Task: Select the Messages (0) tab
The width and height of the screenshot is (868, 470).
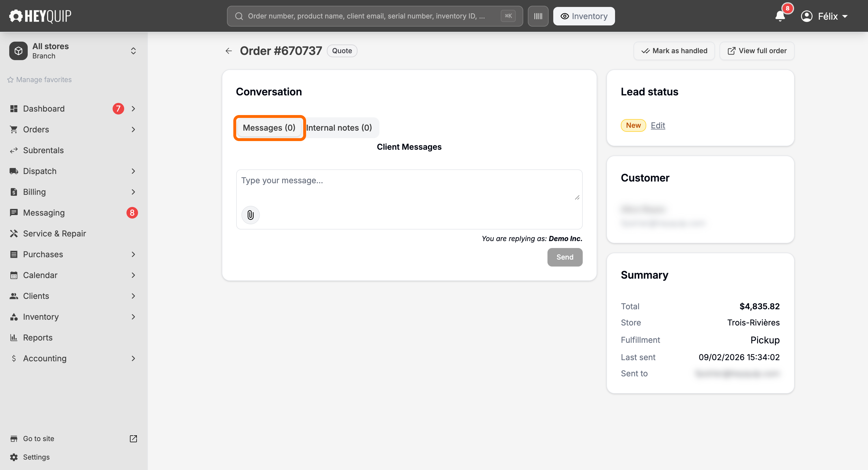Action: coord(269,128)
